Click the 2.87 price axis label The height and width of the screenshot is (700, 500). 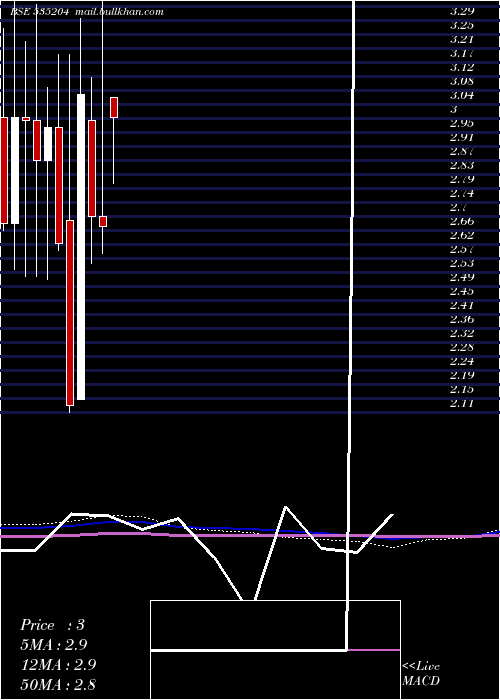462,151
